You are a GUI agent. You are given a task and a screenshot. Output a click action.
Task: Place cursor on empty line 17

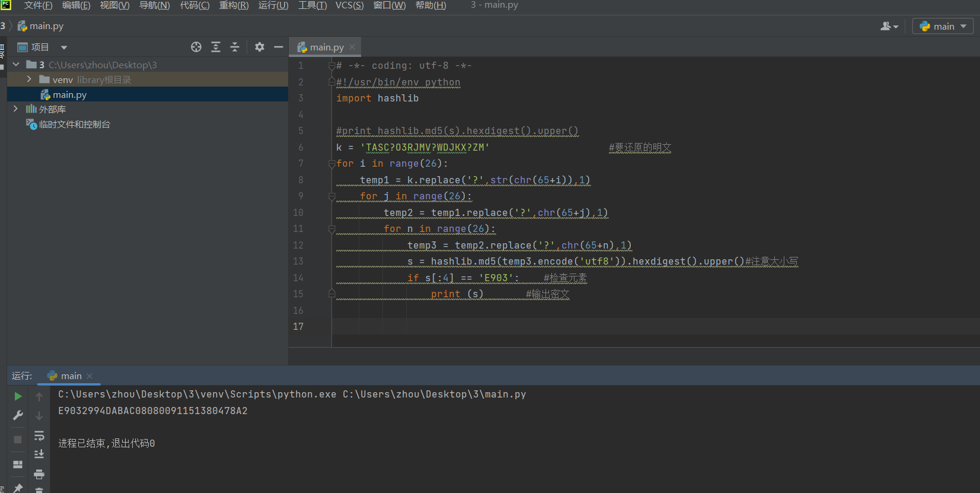tap(655, 326)
